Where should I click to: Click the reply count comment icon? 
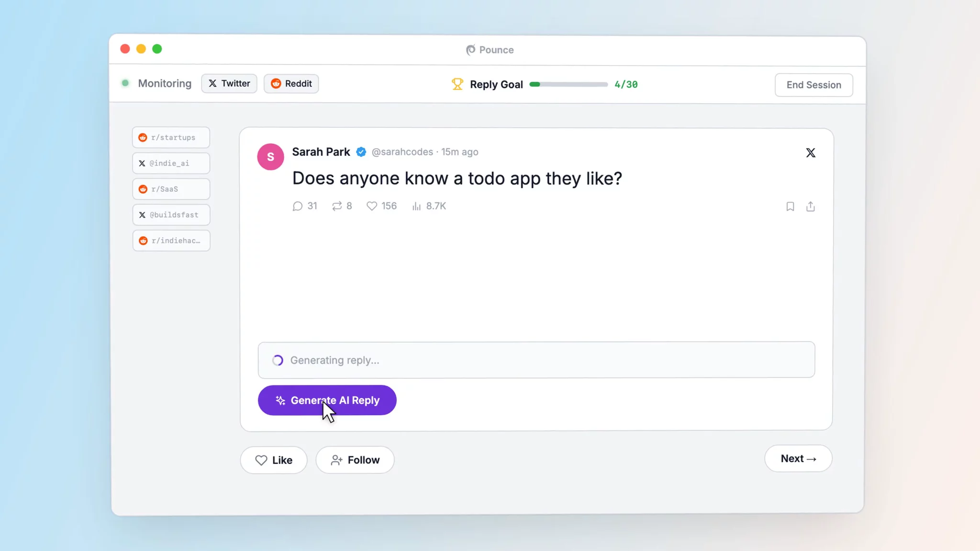[297, 206]
